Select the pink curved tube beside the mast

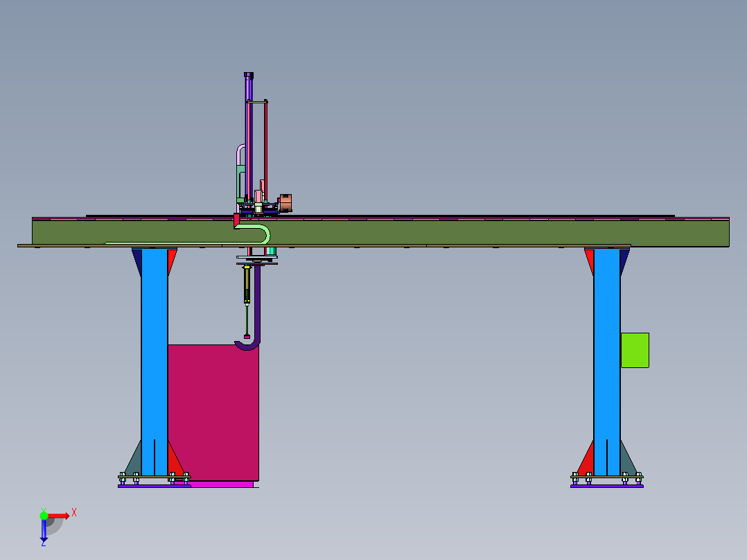240,155
